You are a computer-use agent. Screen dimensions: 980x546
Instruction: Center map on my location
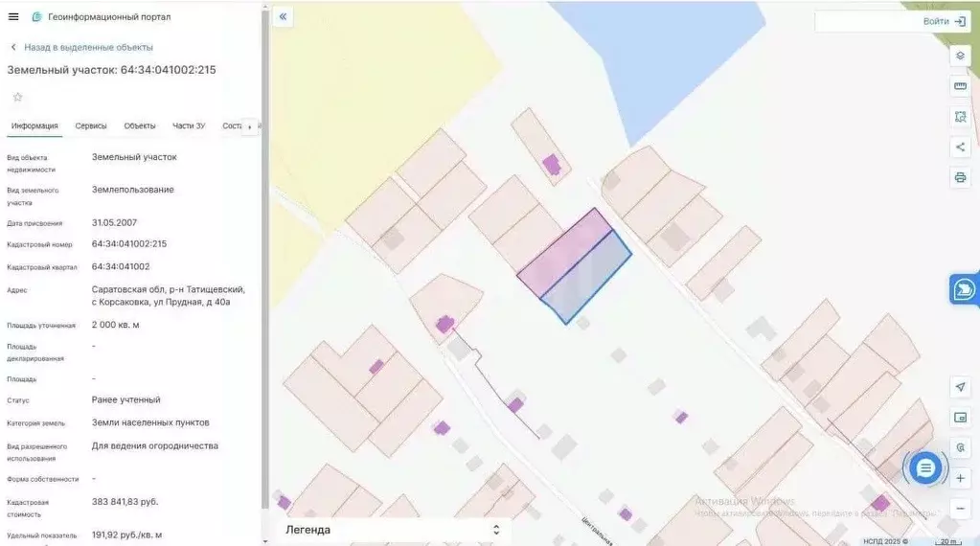tap(960, 387)
